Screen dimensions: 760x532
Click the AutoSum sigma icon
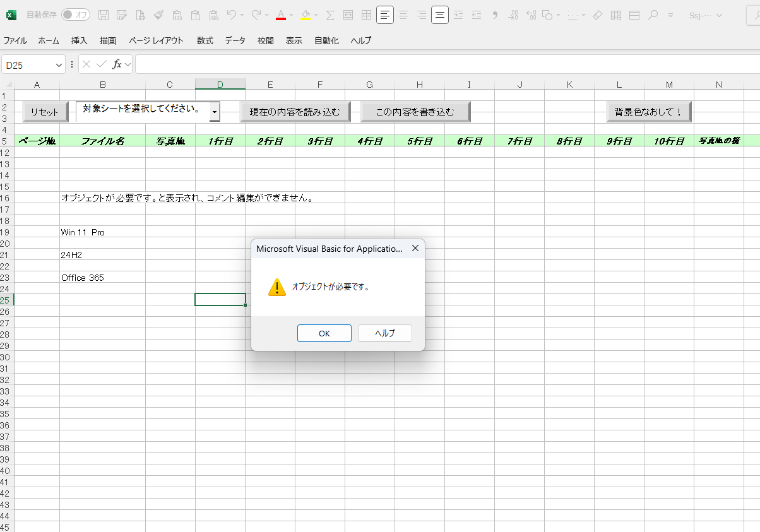coord(330,15)
